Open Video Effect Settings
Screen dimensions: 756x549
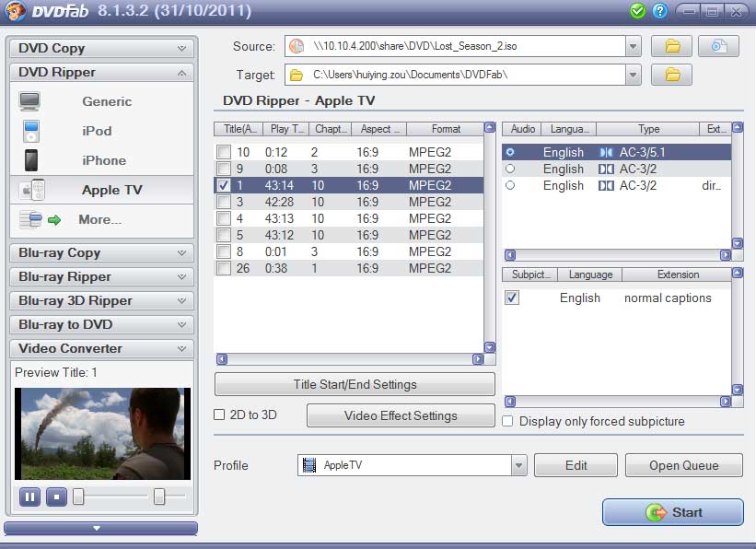point(401,415)
